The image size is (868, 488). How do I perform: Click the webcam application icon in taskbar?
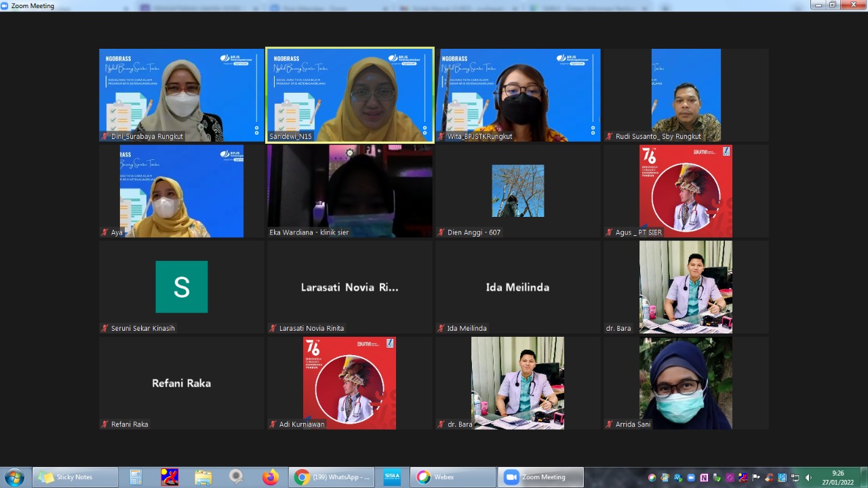point(236,477)
